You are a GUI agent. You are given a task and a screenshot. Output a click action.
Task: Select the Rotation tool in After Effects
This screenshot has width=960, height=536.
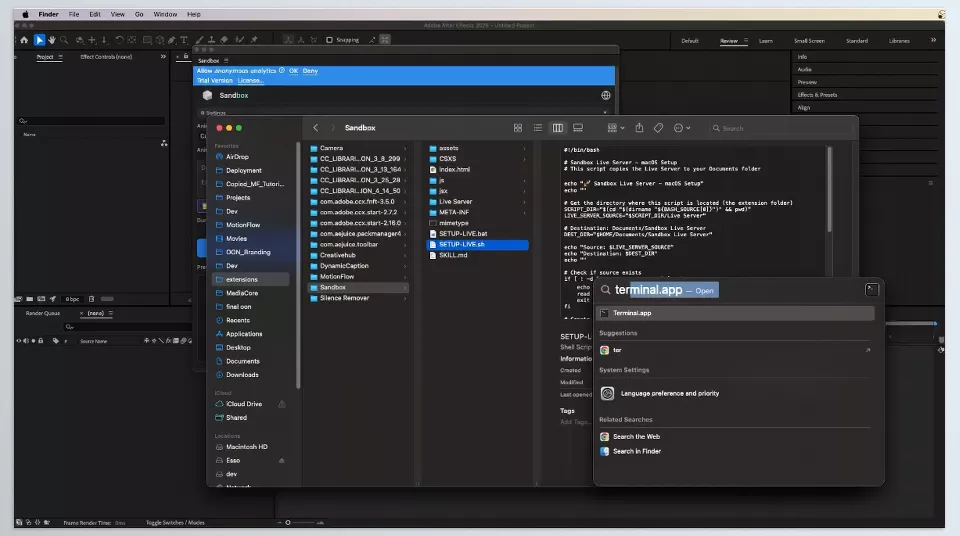pos(119,40)
